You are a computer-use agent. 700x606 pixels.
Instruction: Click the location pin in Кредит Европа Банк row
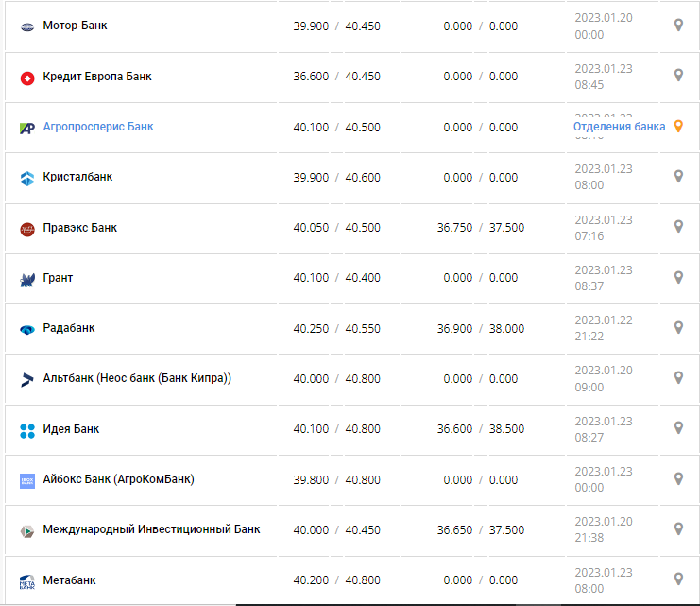(x=677, y=76)
